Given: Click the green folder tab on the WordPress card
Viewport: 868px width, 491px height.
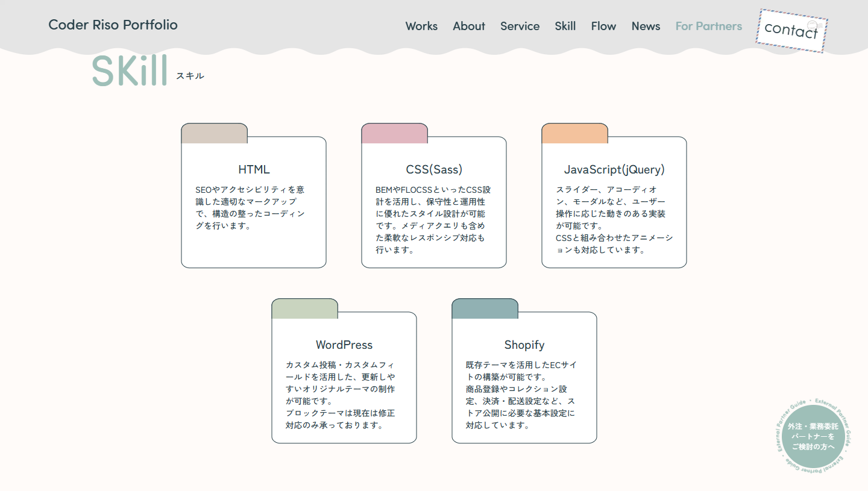Looking at the screenshot, I should (x=304, y=307).
